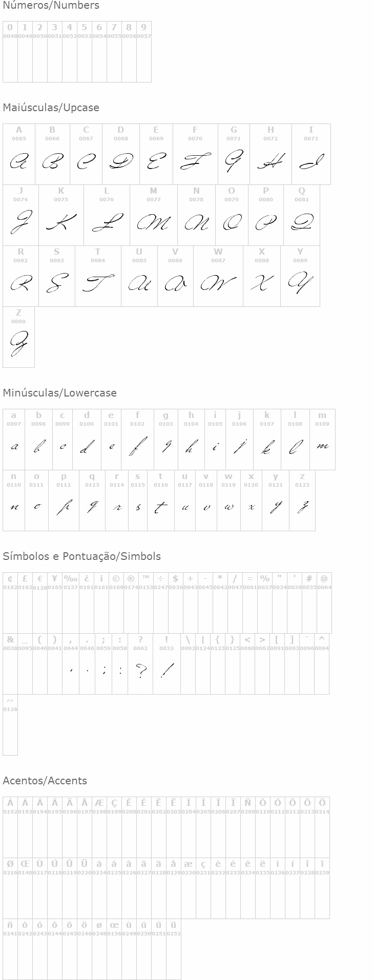Click the semicolon glyph cell
Screen dimensions: 374x980
point(103,664)
